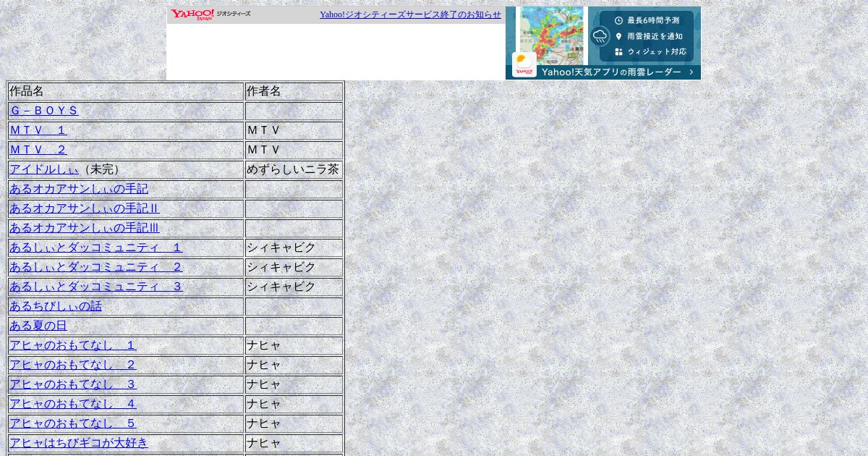Screen dimensions: 868x456
Task: Open the ある夏の日 link
Action: [38, 326]
